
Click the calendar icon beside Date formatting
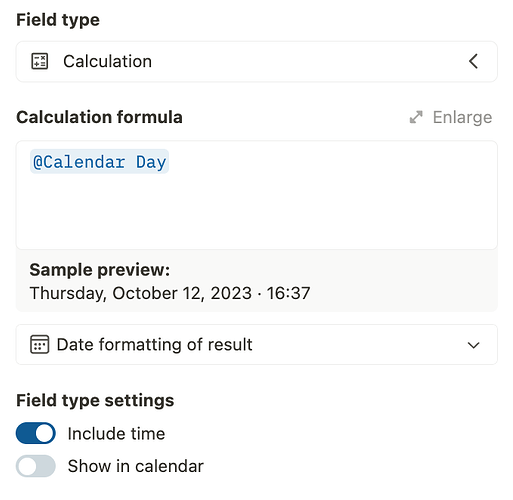(x=40, y=344)
